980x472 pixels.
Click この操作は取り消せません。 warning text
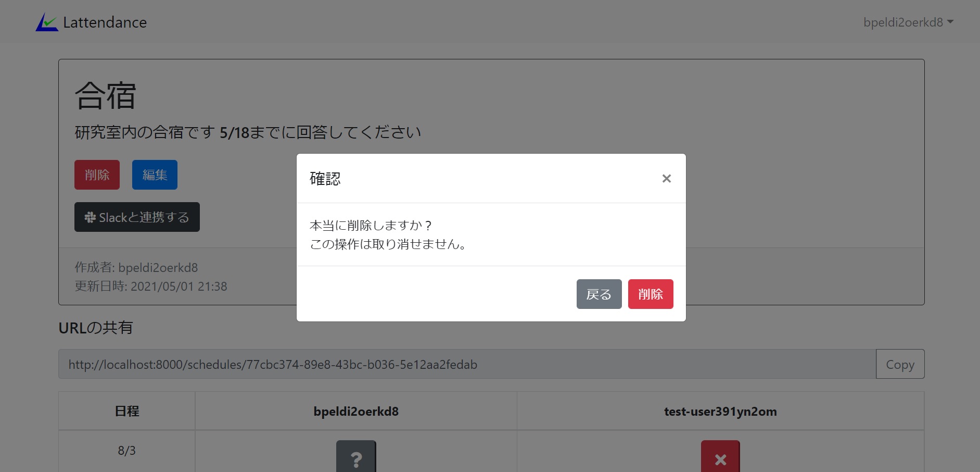[388, 244]
